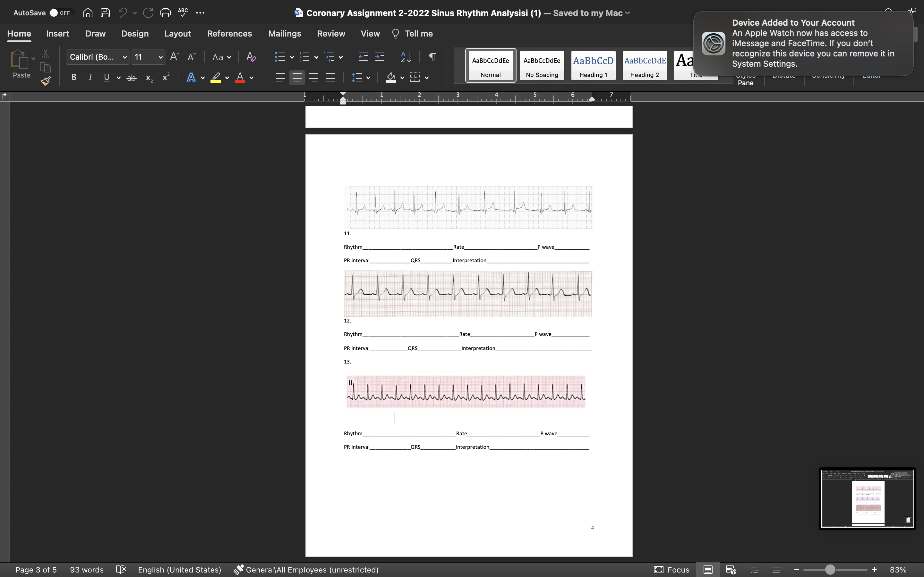Click the Clear Formatting icon
This screenshot has height=577, width=924.
pyautogui.click(x=251, y=57)
